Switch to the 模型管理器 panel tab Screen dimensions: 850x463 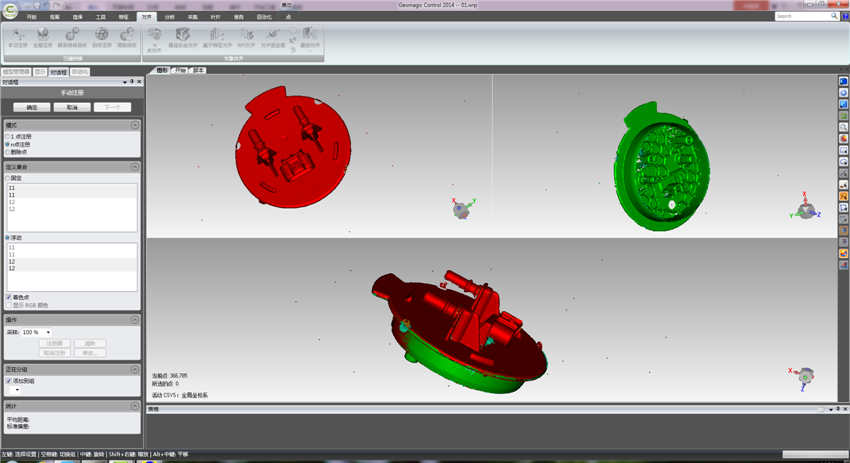coord(16,72)
